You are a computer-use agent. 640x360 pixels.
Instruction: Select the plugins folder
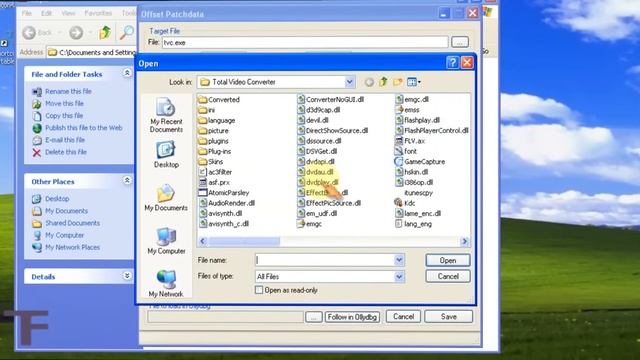(x=213, y=141)
